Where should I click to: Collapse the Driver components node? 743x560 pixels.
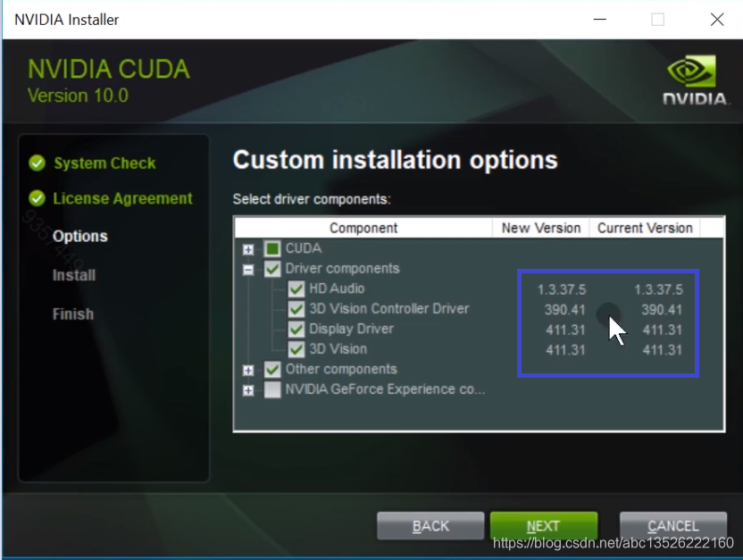pyautogui.click(x=248, y=270)
